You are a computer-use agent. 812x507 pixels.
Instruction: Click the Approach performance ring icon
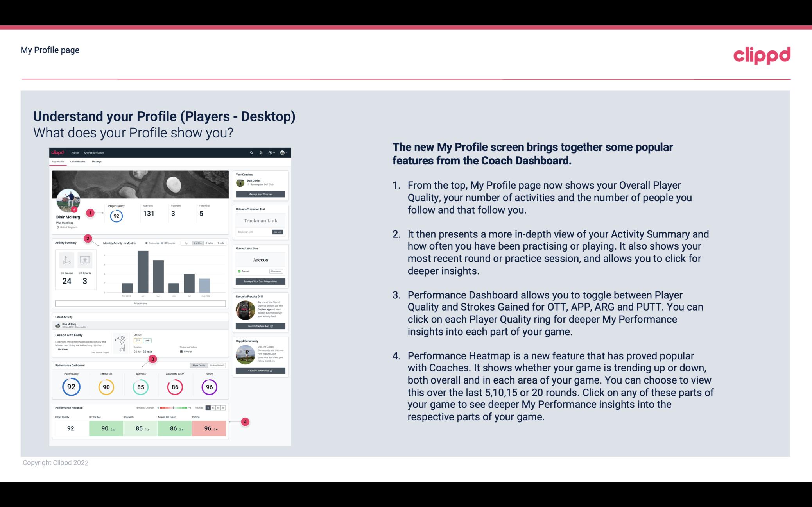coord(140,387)
